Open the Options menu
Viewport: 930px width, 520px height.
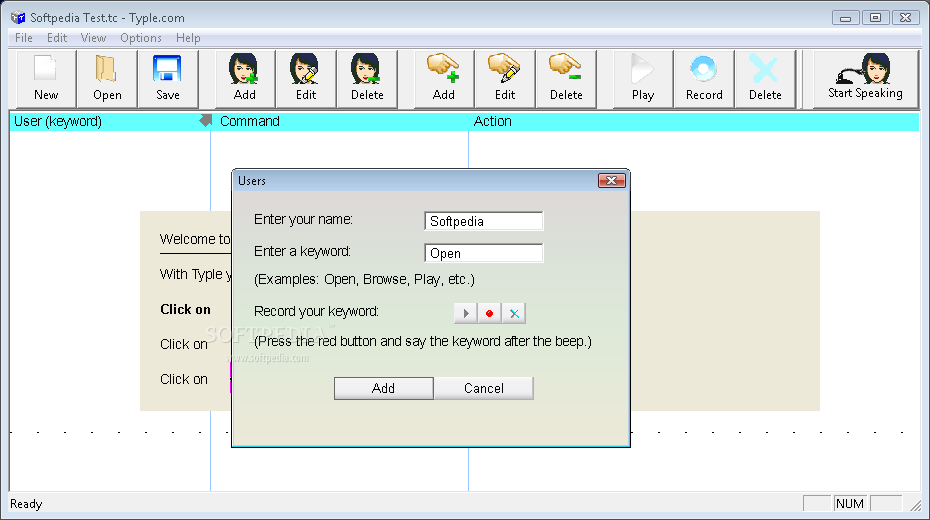coord(141,38)
